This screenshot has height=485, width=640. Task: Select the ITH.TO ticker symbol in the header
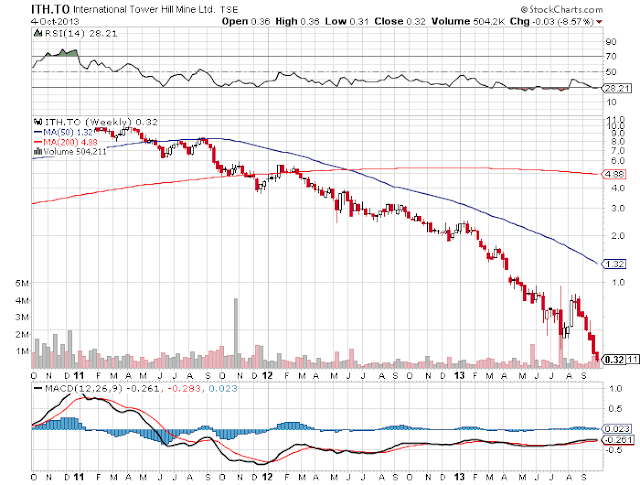point(51,9)
